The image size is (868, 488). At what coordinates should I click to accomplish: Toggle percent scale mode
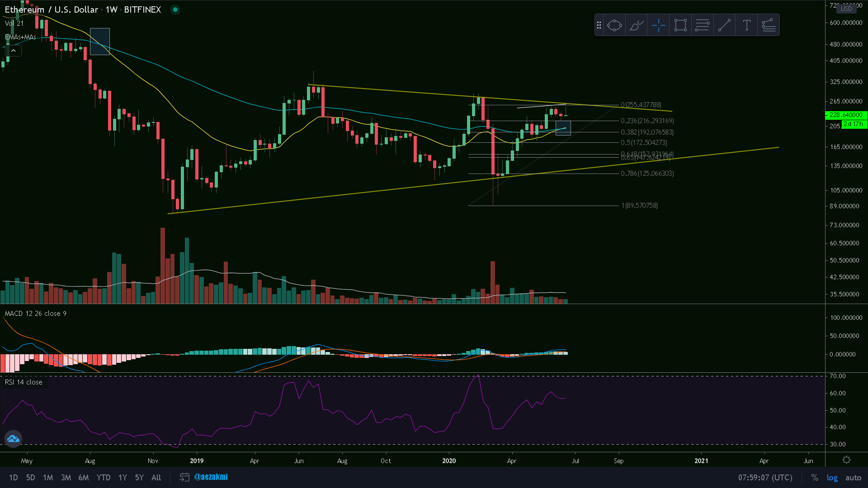pyautogui.click(x=815, y=478)
